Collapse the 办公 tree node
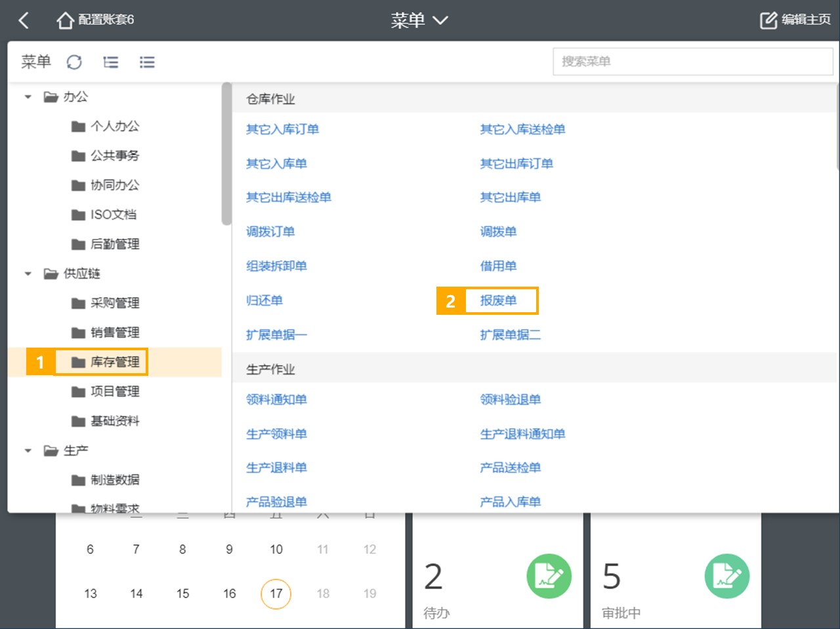Screen dimensions: 840x629 click(28, 97)
